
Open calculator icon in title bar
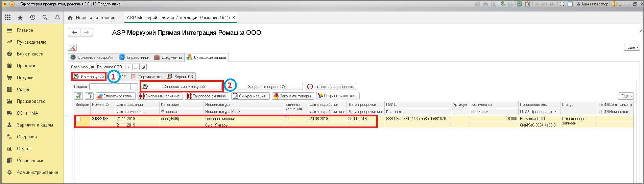pos(519,4)
